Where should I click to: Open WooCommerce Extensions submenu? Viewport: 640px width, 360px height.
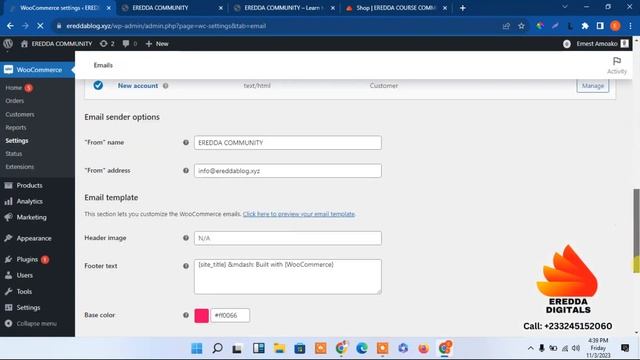click(20, 167)
